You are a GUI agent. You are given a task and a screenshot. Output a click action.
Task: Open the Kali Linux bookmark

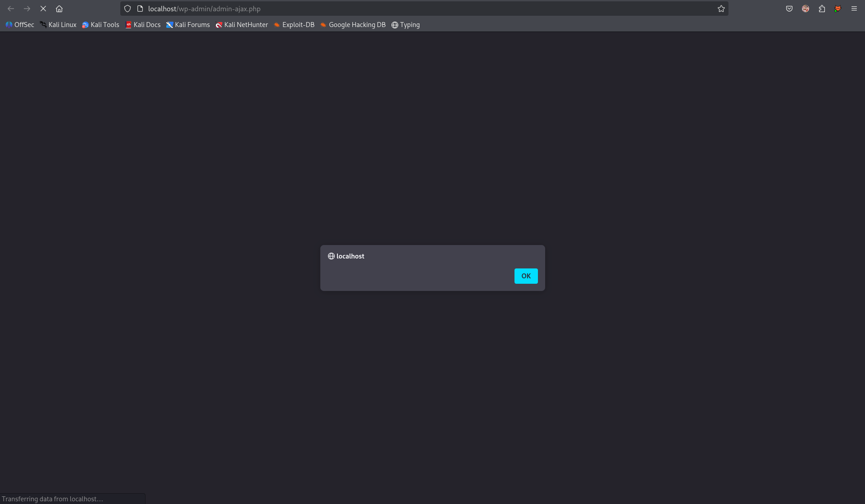point(58,25)
